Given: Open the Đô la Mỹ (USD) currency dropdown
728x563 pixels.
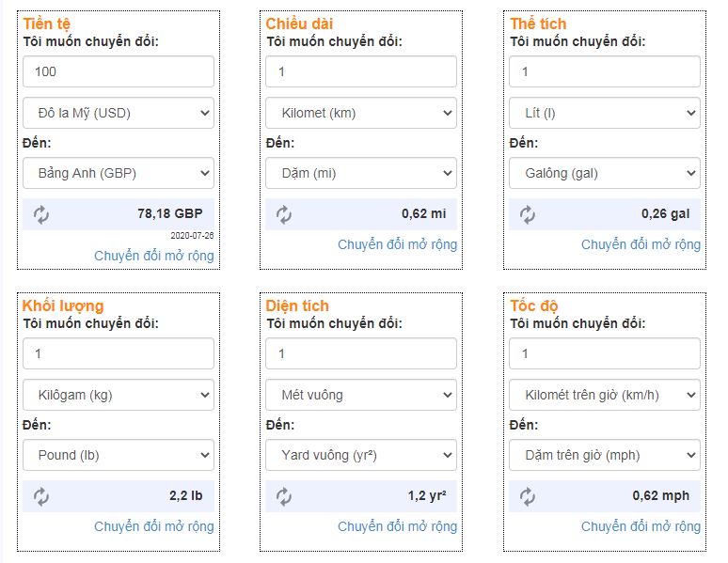Looking at the screenshot, I should [119, 113].
